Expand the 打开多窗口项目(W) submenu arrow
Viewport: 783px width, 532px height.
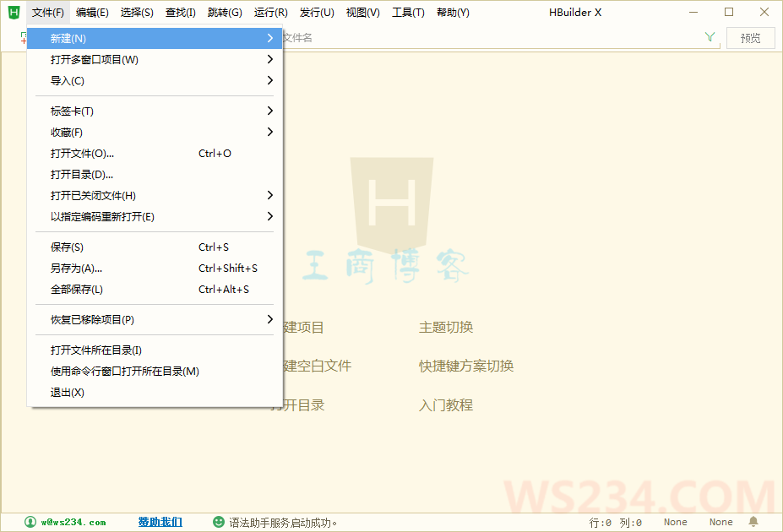pyautogui.click(x=269, y=59)
